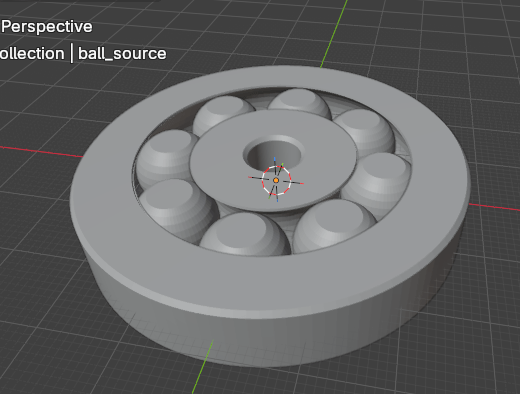Screen dimensions: 520x394
Task: Click the 'Perspective' view label text
Action: click(x=47, y=27)
